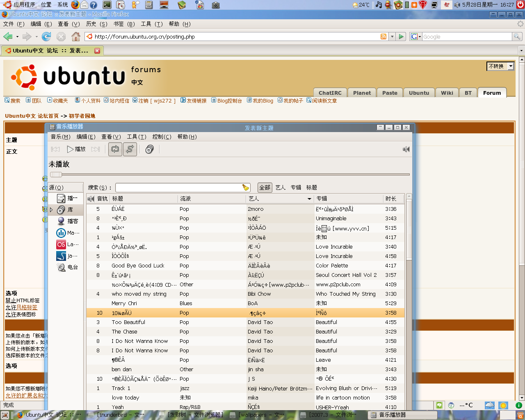This screenshot has width=525, height=420.
Task: Select the Library source in sidebar
Action: coord(66,210)
